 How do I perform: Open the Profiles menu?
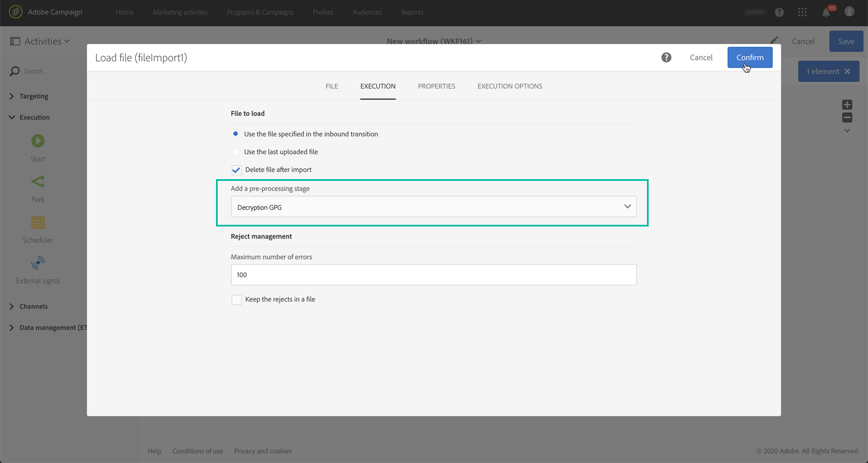click(x=323, y=12)
